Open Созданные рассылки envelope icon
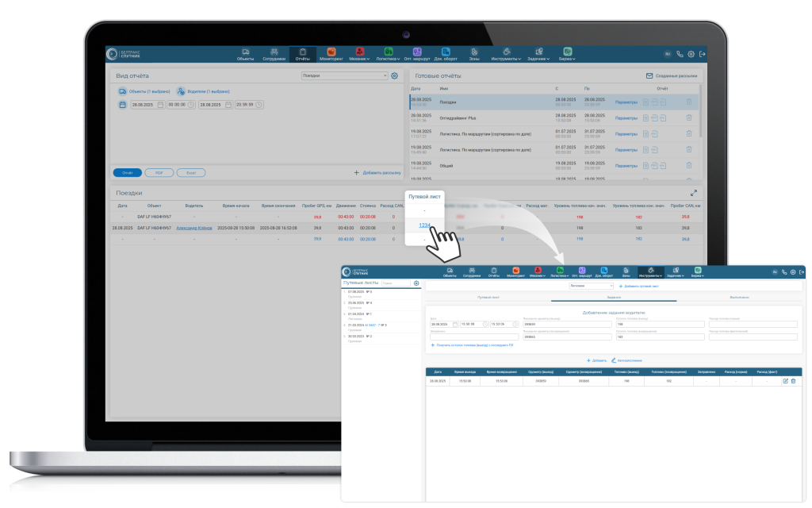Image resolution: width=812 pixels, height=508 pixels. (x=649, y=75)
